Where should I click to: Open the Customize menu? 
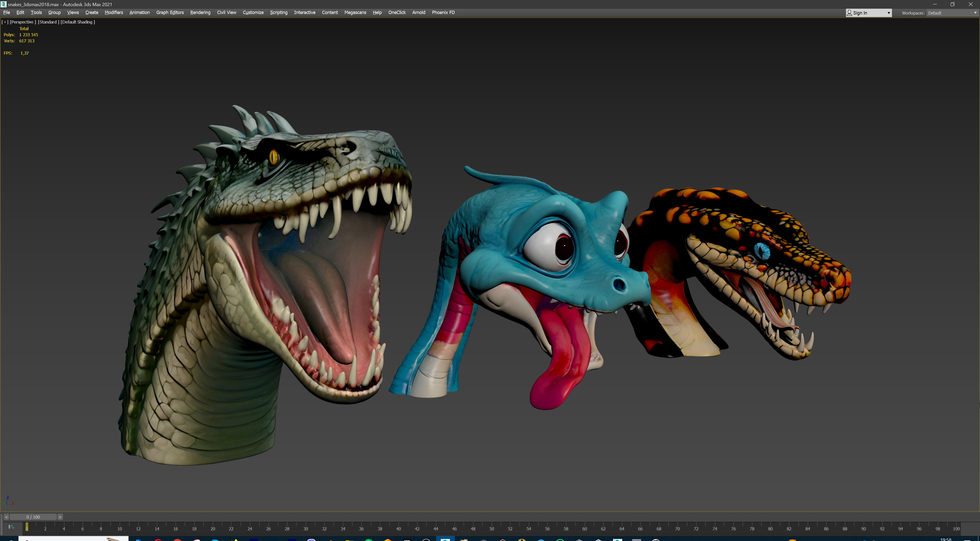[253, 13]
